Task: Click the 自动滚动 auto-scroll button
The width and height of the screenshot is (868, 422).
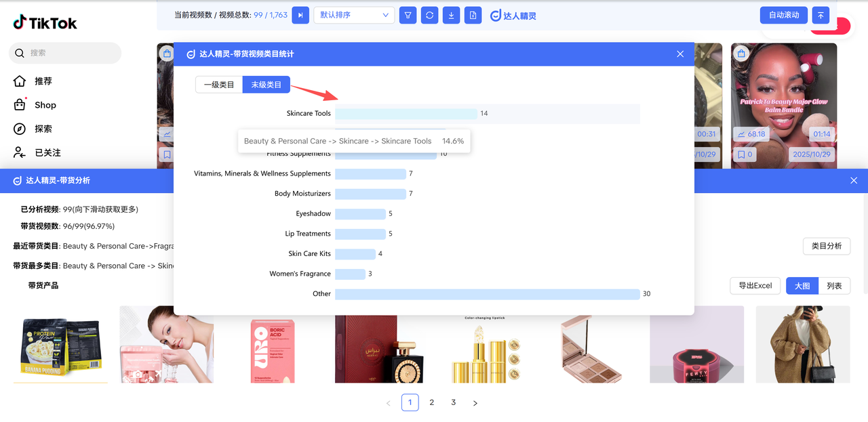Action: [784, 15]
